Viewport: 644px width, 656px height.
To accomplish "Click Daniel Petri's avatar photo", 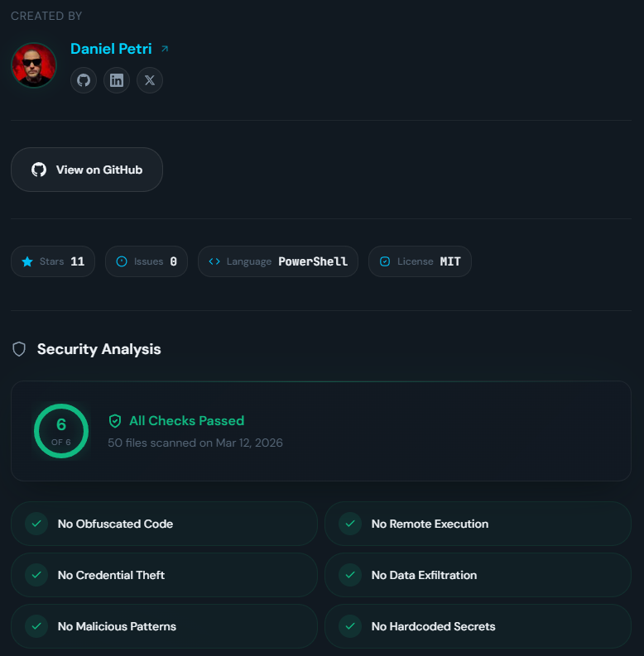I will click(x=34, y=65).
